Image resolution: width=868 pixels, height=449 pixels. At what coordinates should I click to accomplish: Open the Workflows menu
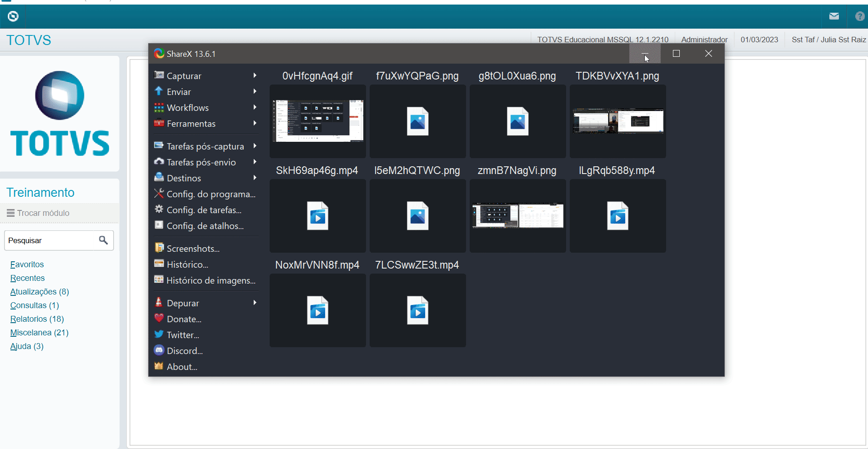pos(206,108)
